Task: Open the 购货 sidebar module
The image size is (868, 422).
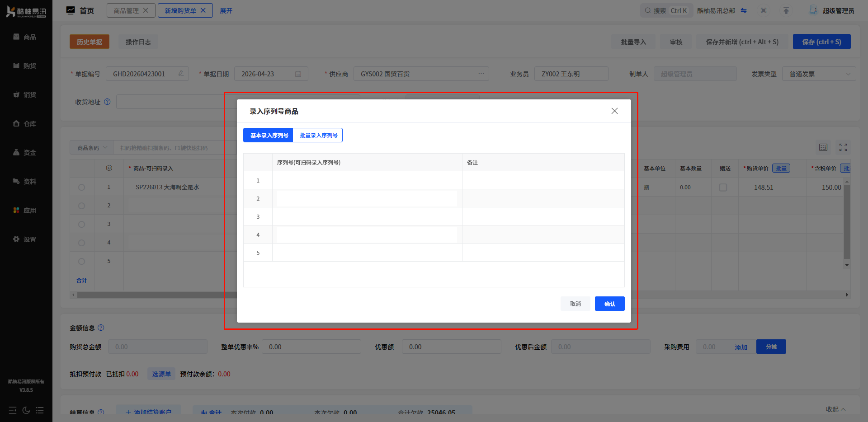Action: [25, 66]
